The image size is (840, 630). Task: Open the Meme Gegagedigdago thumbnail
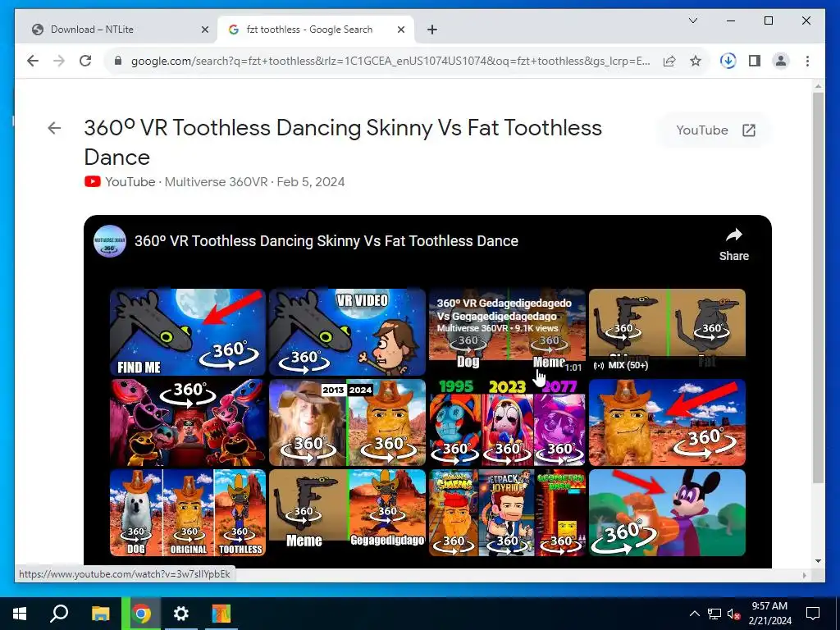click(x=347, y=513)
